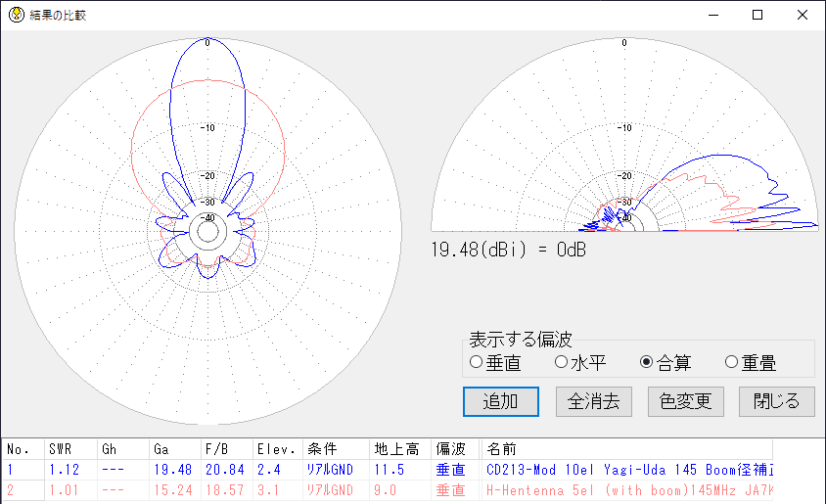Screen dimensions: 826x504
Task: Select row 1 CD213-Mod Yagi-Uda entry
Action: 626,469
